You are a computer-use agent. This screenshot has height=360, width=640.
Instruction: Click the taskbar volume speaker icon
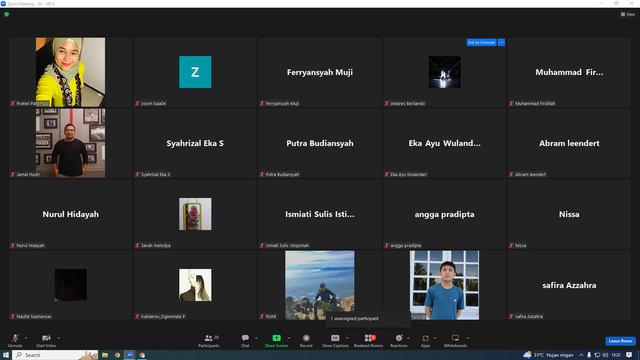(x=605, y=355)
